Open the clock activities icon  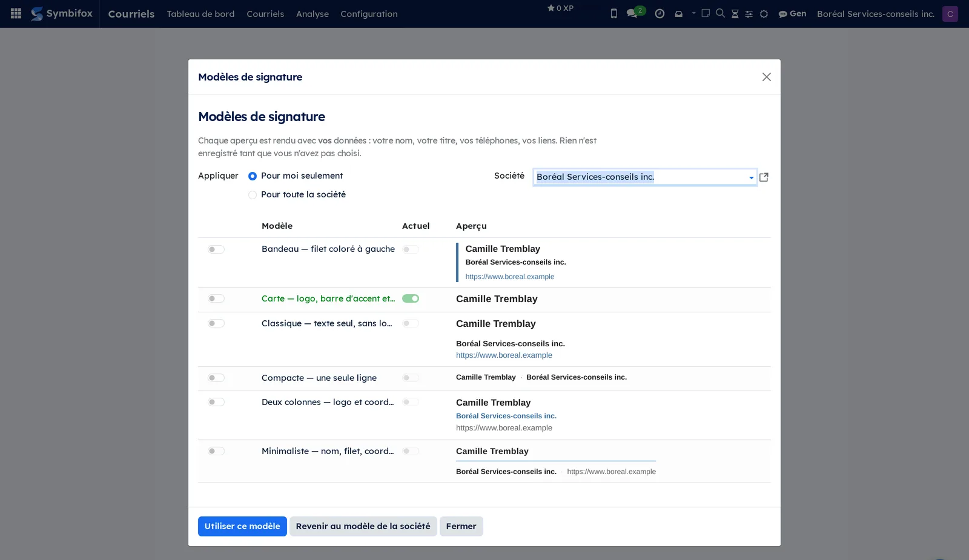pyautogui.click(x=660, y=13)
